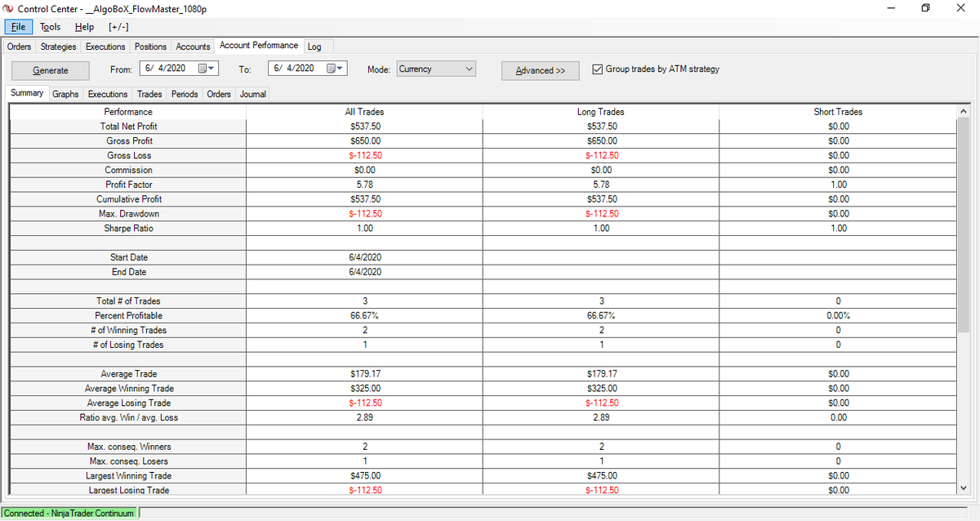The width and height of the screenshot is (980, 521).
Task: Switch to the Graphs sub-tab
Action: pos(65,94)
